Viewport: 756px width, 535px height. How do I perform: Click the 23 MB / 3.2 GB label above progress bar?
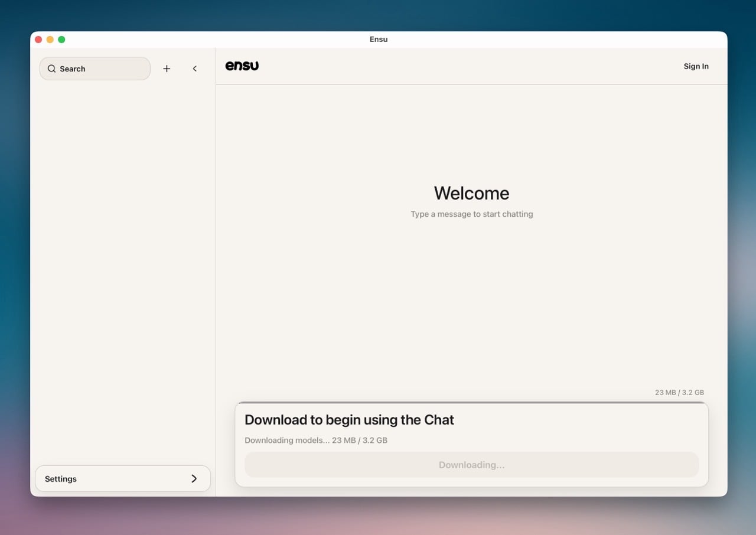[679, 393]
